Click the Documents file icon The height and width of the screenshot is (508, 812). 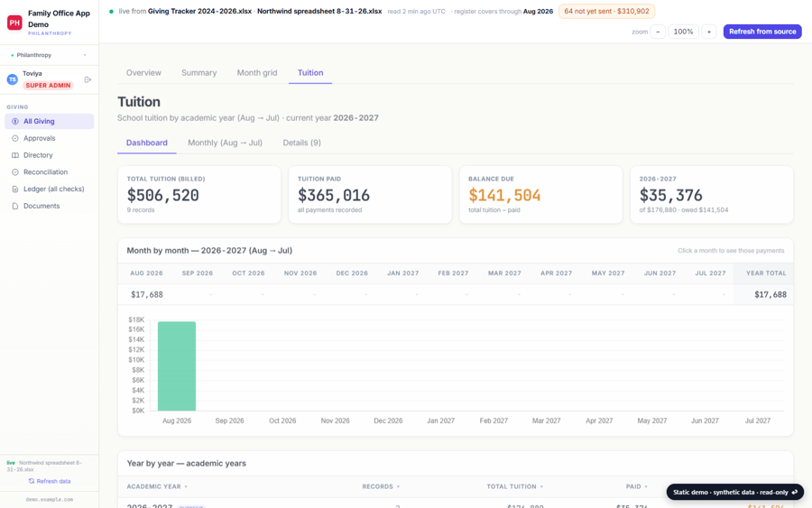15,206
